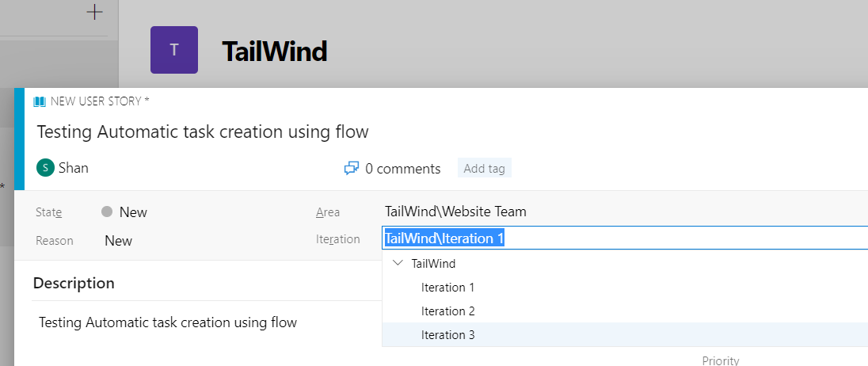Viewport: 868px width, 366px height.
Task: Collapse the TailWind iteration tree node
Action: [398, 263]
